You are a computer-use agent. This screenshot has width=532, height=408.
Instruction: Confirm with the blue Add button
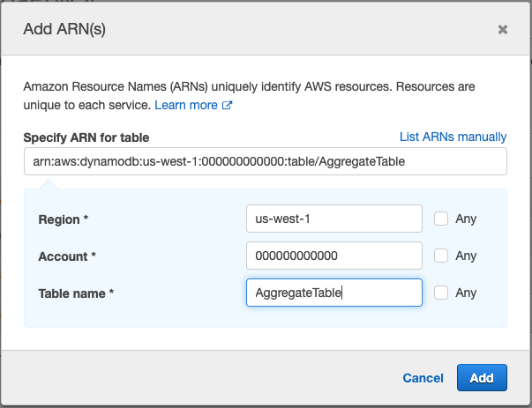pyautogui.click(x=482, y=377)
